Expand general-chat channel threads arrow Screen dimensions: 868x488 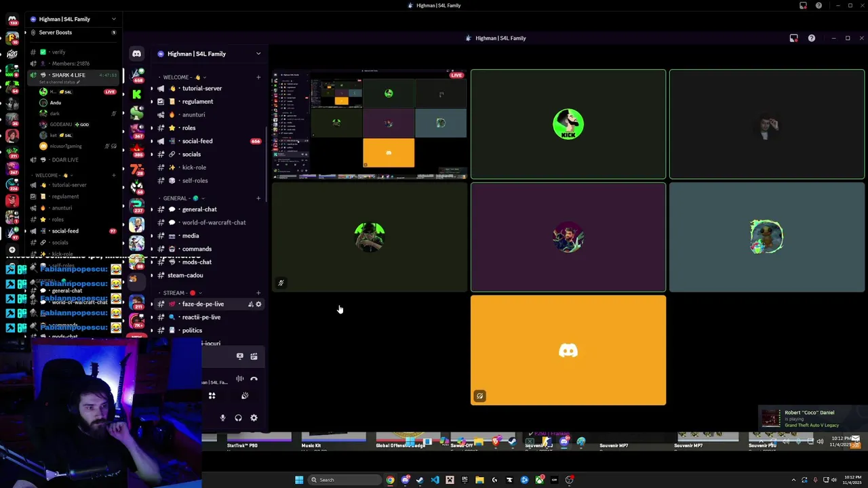click(152, 209)
